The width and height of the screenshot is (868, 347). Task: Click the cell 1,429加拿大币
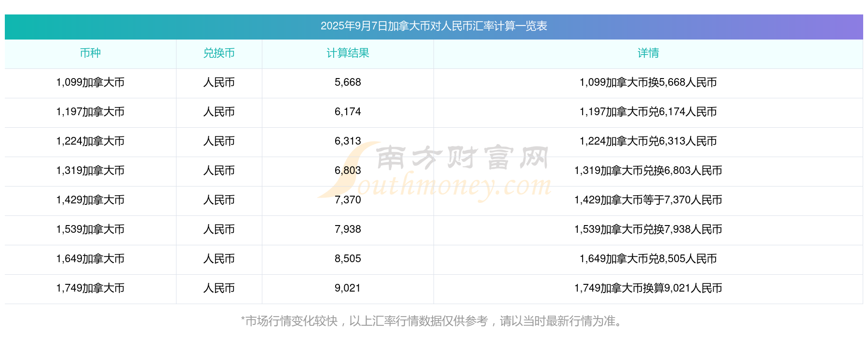(x=90, y=200)
